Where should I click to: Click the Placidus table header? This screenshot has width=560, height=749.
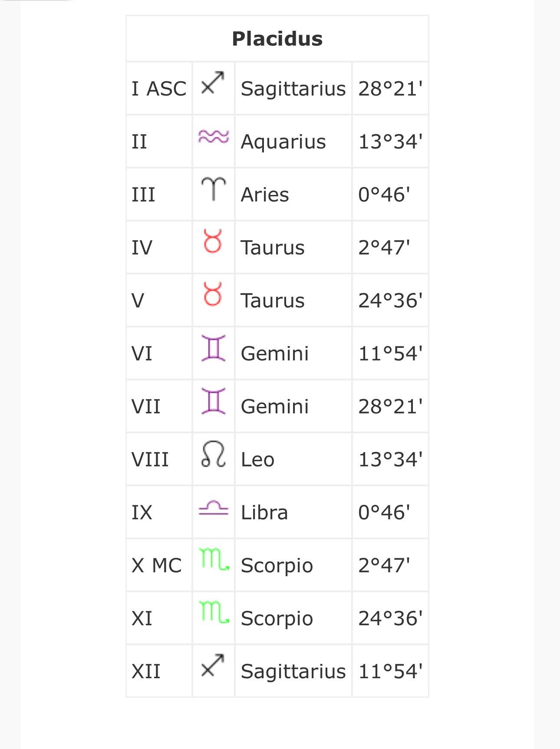[277, 39]
